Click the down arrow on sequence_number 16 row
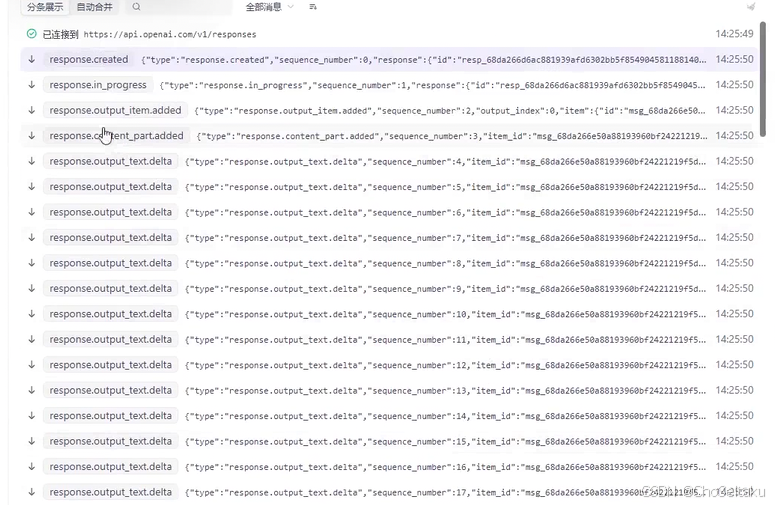This screenshot has width=775, height=505. click(32, 466)
